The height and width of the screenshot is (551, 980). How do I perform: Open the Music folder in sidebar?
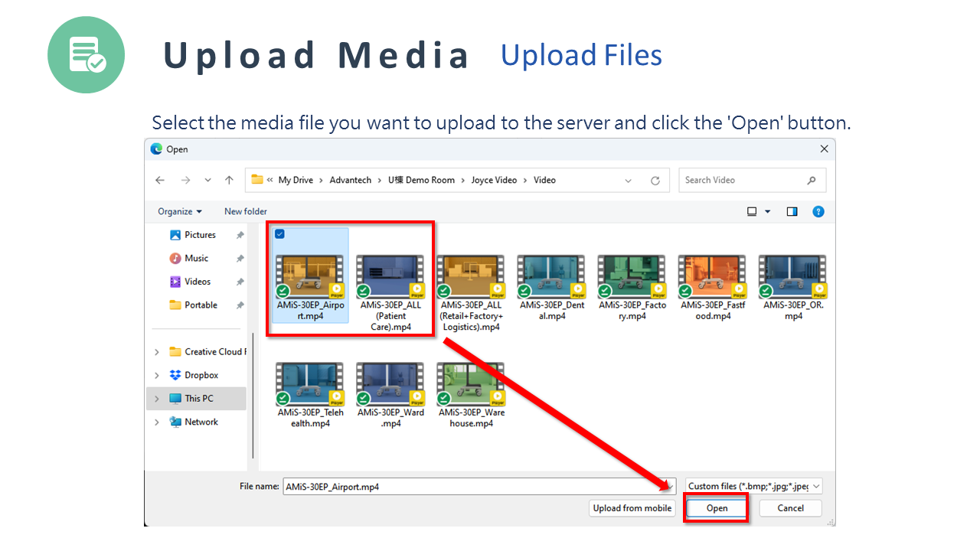coord(196,259)
